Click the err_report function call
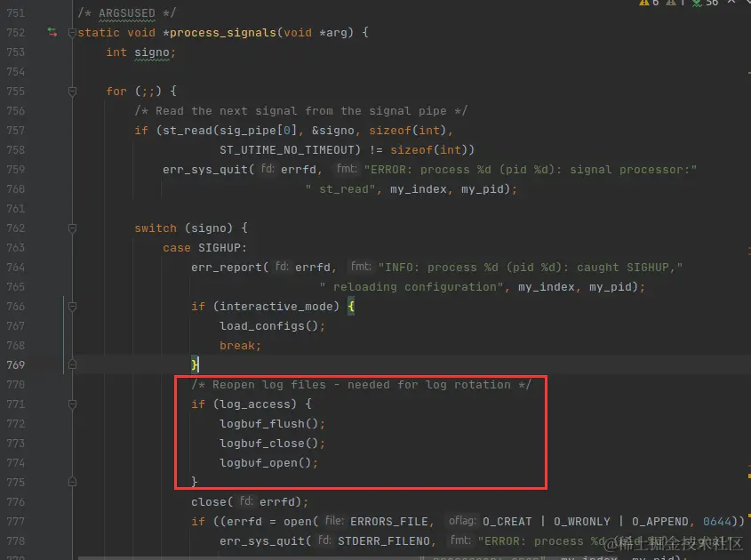 coord(227,268)
